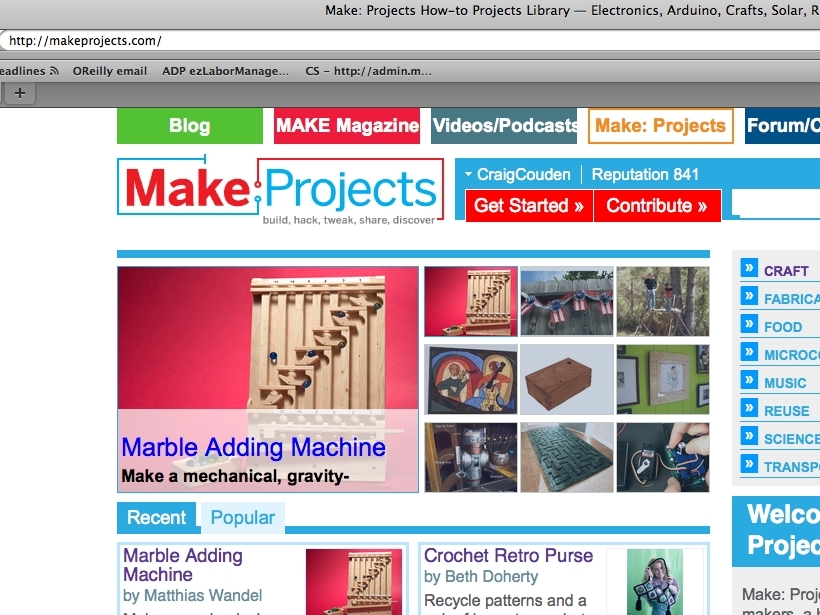Viewport: 820px width, 615px height.
Task: Switch to the Popular tab
Action: point(243,517)
